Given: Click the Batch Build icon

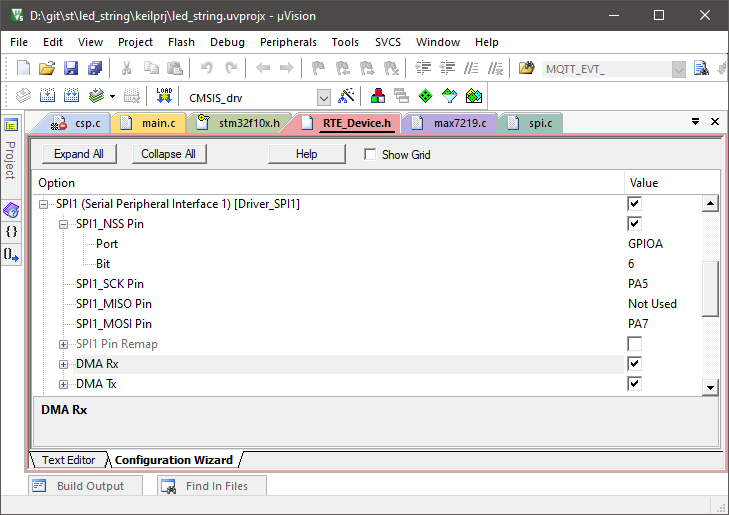Looking at the screenshot, I should coord(96,96).
